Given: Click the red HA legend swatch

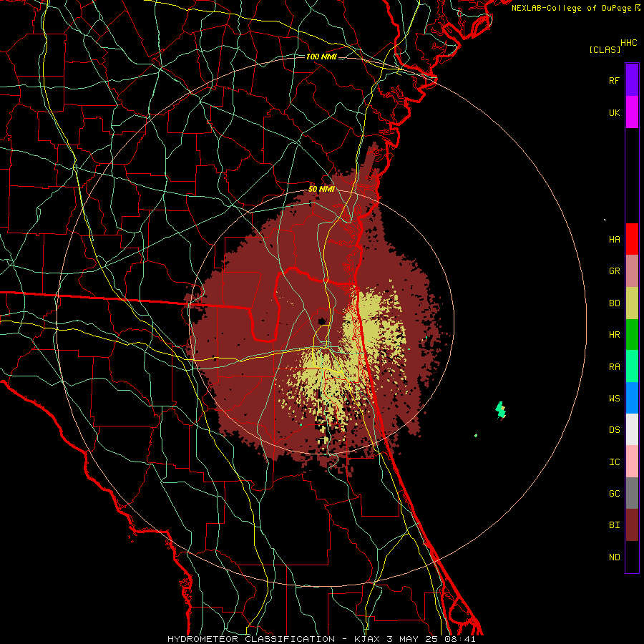Looking at the screenshot, I should [632, 239].
